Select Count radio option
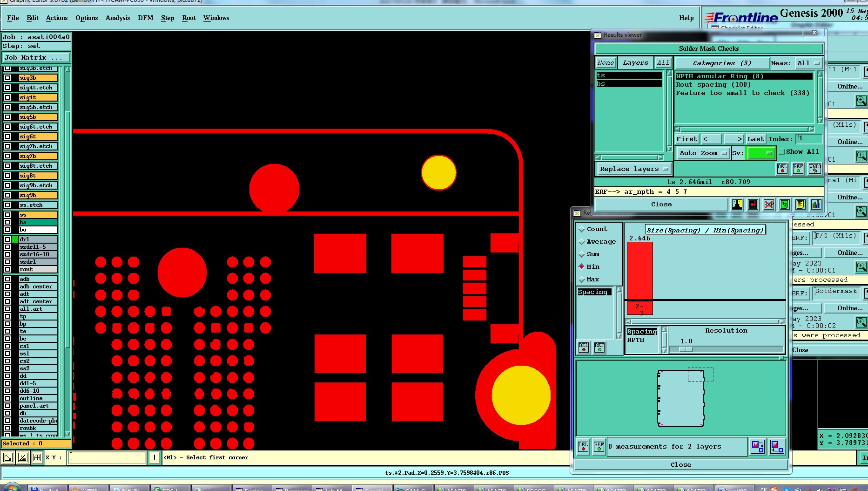868x491 pixels. pyautogui.click(x=582, y=229)
